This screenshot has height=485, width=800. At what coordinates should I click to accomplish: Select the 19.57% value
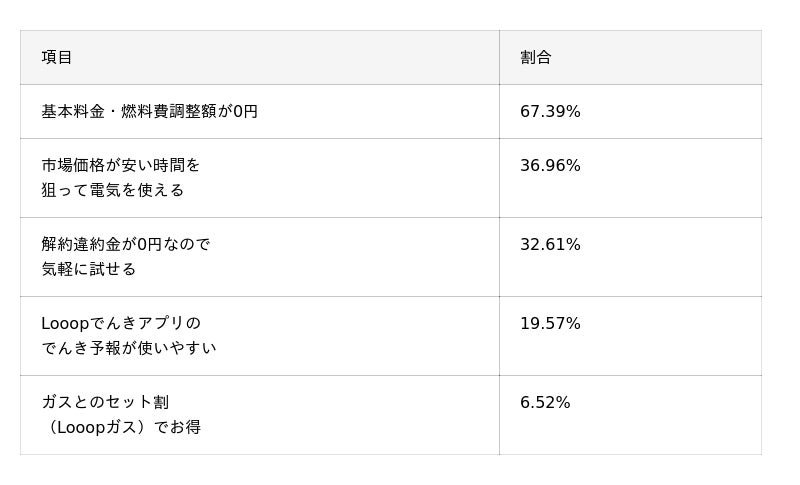point(550,323)
